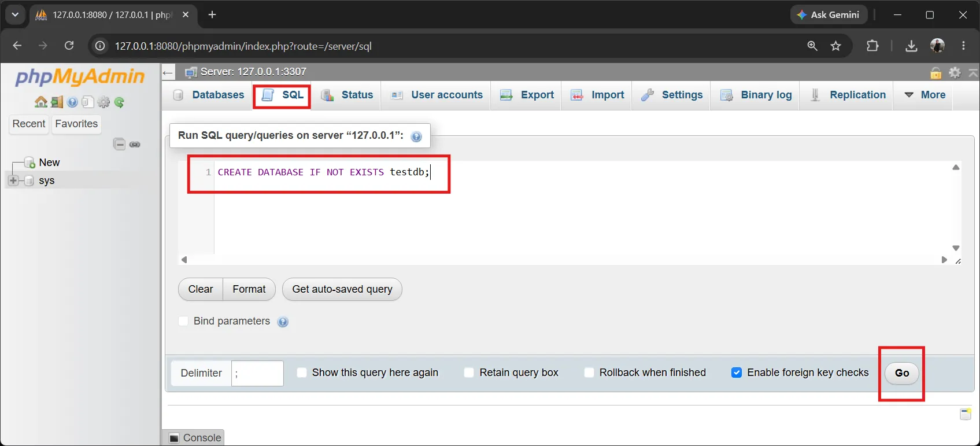Click the Format button

(x=249, y=289)
